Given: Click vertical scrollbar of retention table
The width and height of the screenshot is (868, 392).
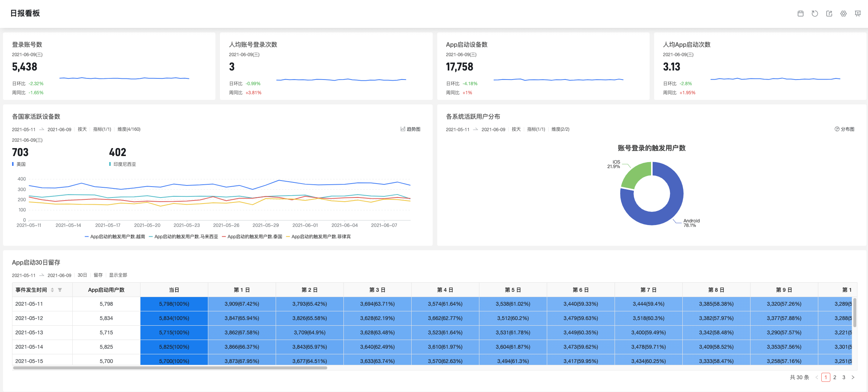Looking at the screenshot, I should coord(855,313).
